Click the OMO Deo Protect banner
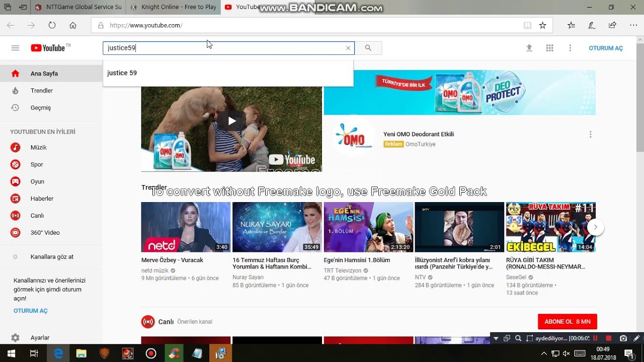Screen dimensions: 644x362 [x=459, y=93]
